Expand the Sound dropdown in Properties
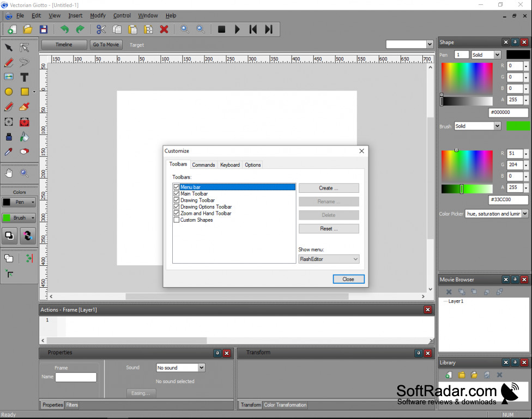 coord(181,368)
